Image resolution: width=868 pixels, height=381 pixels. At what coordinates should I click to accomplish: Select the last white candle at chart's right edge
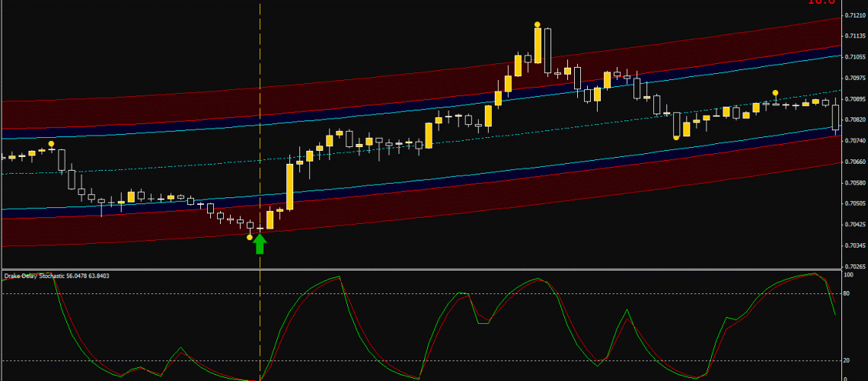(x=835, y=117)
